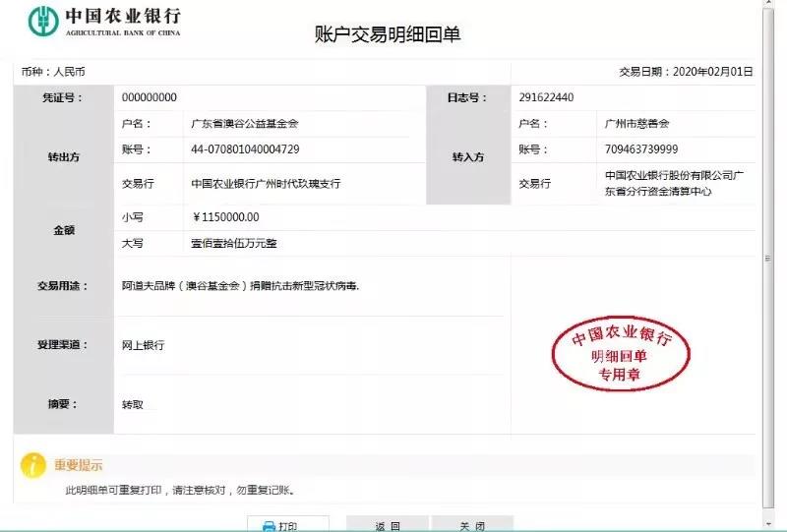Click the yellow info icon beside 重要提示
Screen dimensions: 787x532
pyautogui.click(x=34, y=465)
